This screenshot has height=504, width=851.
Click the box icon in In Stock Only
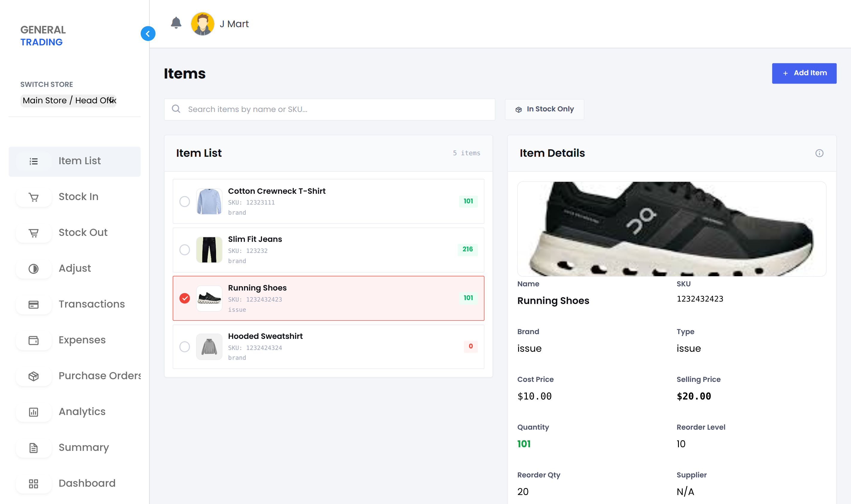tap(519, 109)
